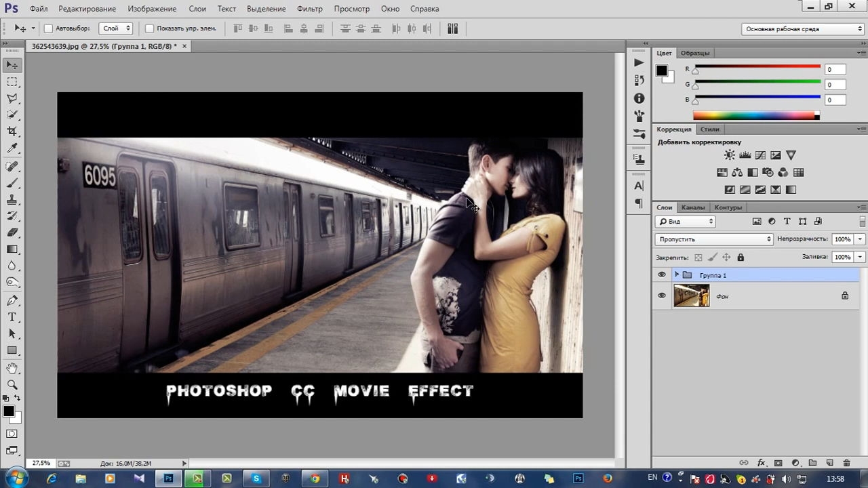Check Show Transform Controls (Показать упр. элем.)

click(150, 28)
